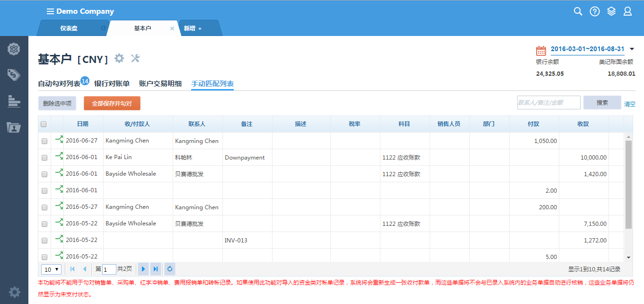Check the row for Kangming Chen 1,050.00
This screenshot has width=644, height=304.
(x=44, y=141)
